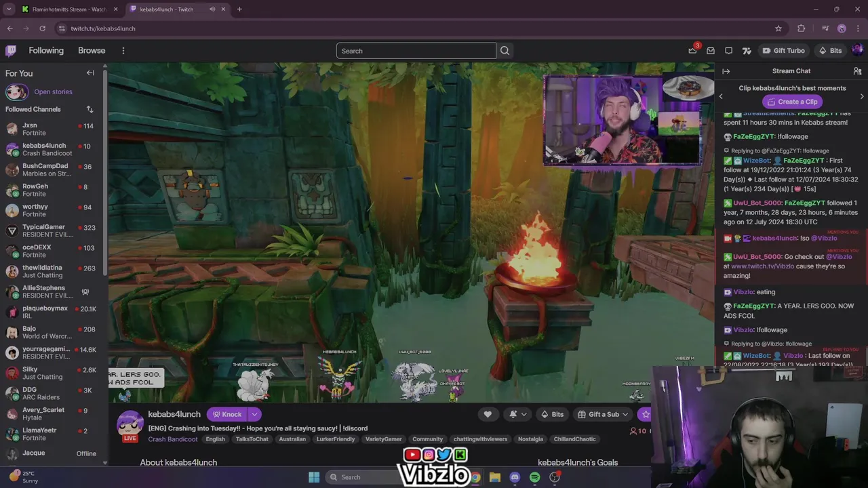
Task: Open stories from sidebar
Action: tap(53, 91)
